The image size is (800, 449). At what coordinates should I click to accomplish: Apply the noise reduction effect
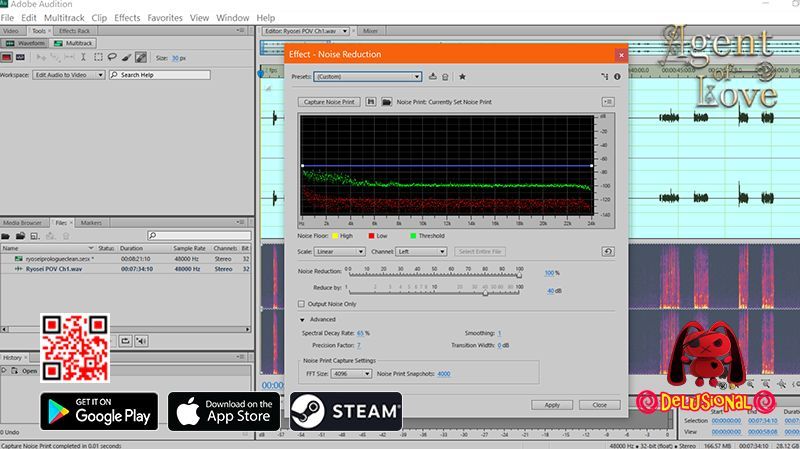tap(552, 405)
